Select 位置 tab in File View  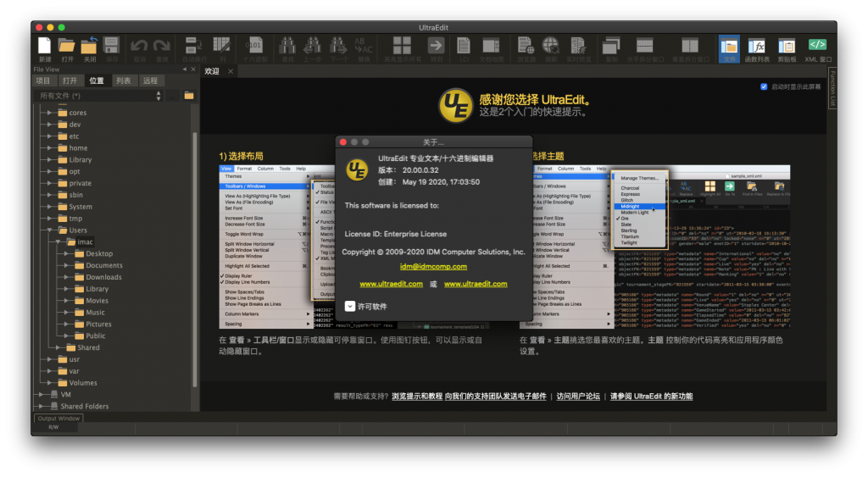(x=97, y=80)
